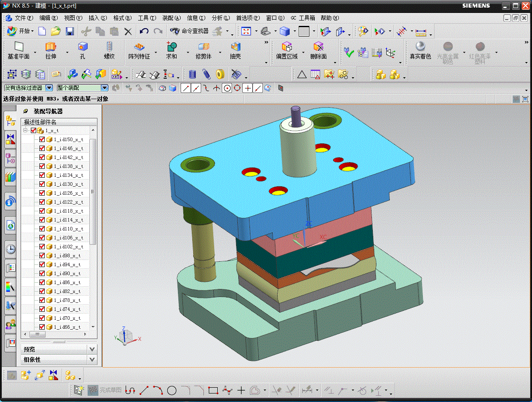The image size is (532, 402).
Task: Click the True Shading (真实着色) sphere icon
Action: [x=420, y=47]
